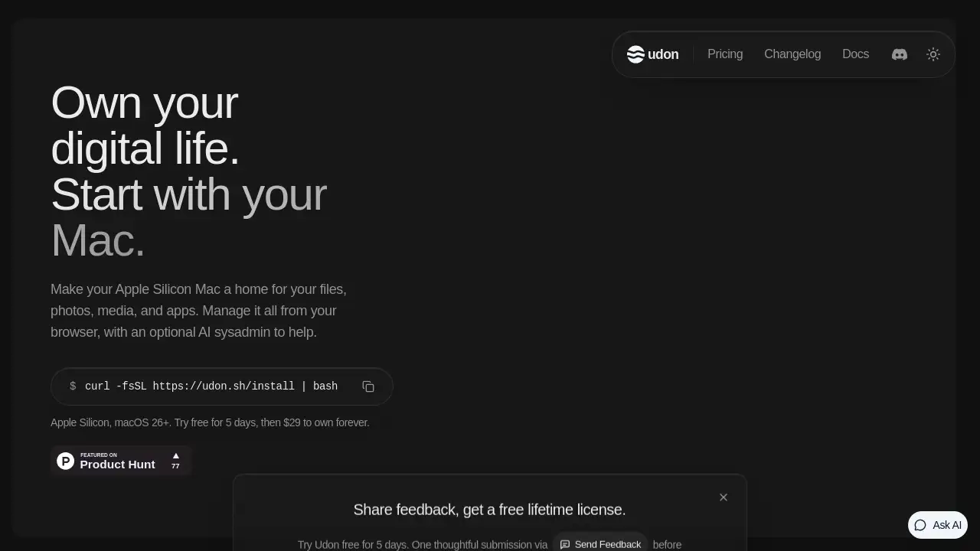The height and width of the screenshot is (551, 980).
Task: Open the Pricing page
Action: pyautogui.click(x=725, y=54)
